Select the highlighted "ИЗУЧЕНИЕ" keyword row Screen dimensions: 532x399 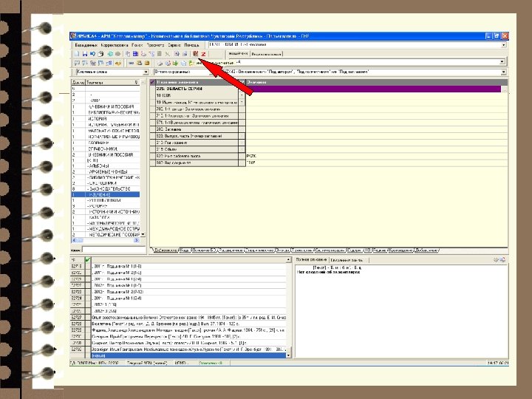pos(106,195)
